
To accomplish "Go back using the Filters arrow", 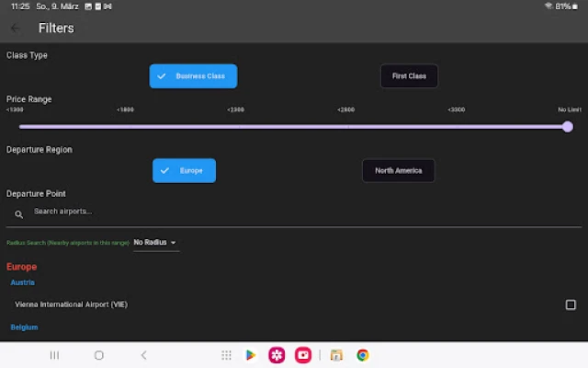I will click(x=15, y=28).
